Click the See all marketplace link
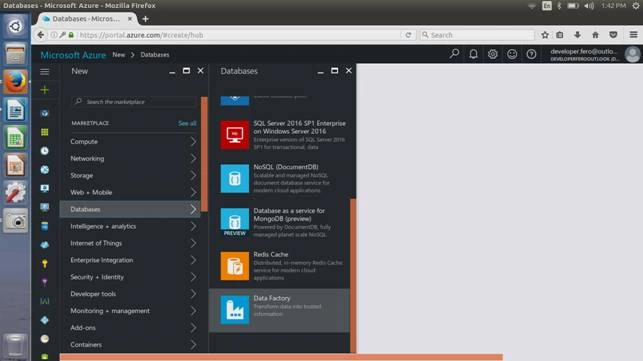 (x=187, y=123)
